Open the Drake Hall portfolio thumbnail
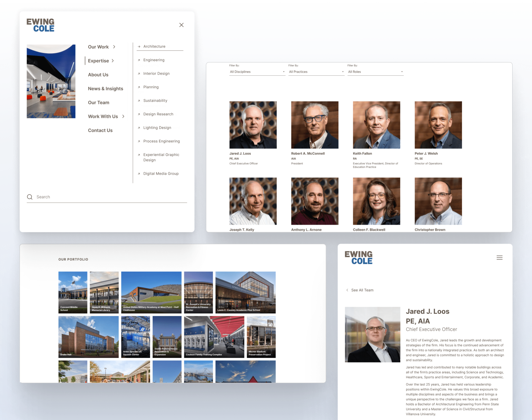Image resolution: width=532 pixels, height=420 pixels. coord(88,337)
